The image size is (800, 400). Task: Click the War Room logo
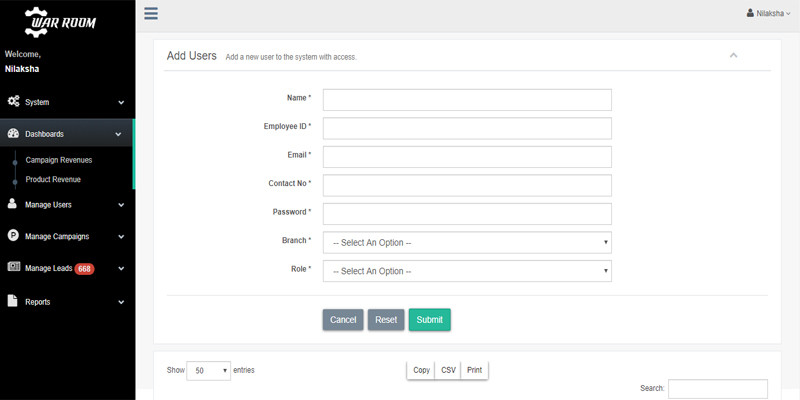60,22
